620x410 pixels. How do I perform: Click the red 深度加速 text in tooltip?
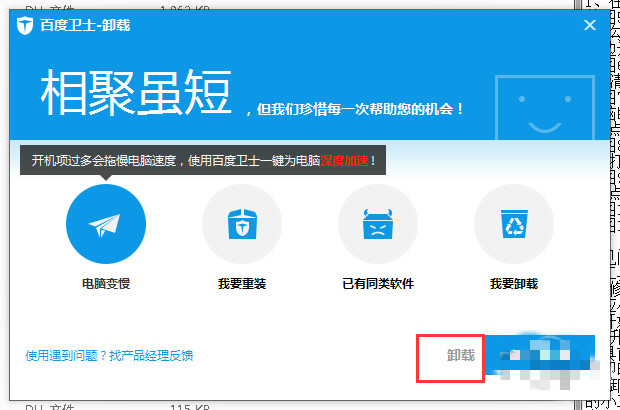coord(344,161)
